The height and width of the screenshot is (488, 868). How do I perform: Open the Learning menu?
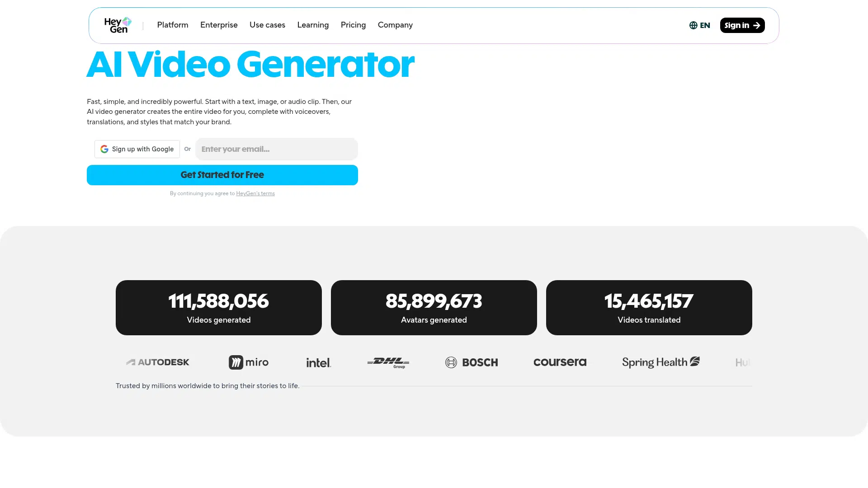click(313, 25)
